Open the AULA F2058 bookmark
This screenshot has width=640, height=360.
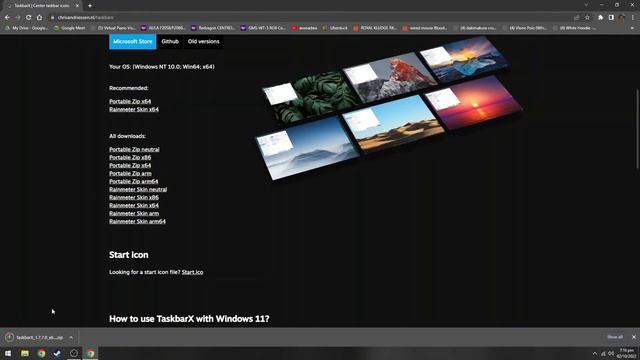click(x=163, y=28)
